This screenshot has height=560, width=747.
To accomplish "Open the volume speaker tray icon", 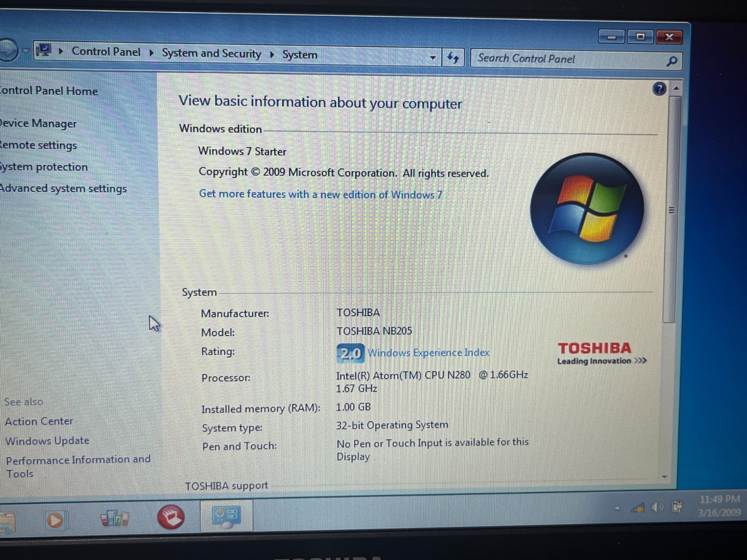I will (x=657, y=507).
